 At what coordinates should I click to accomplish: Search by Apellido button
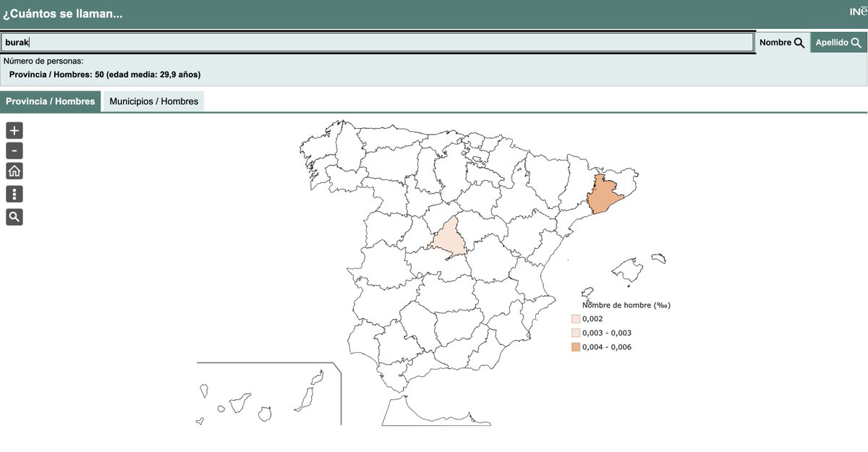tap(838, 43)
